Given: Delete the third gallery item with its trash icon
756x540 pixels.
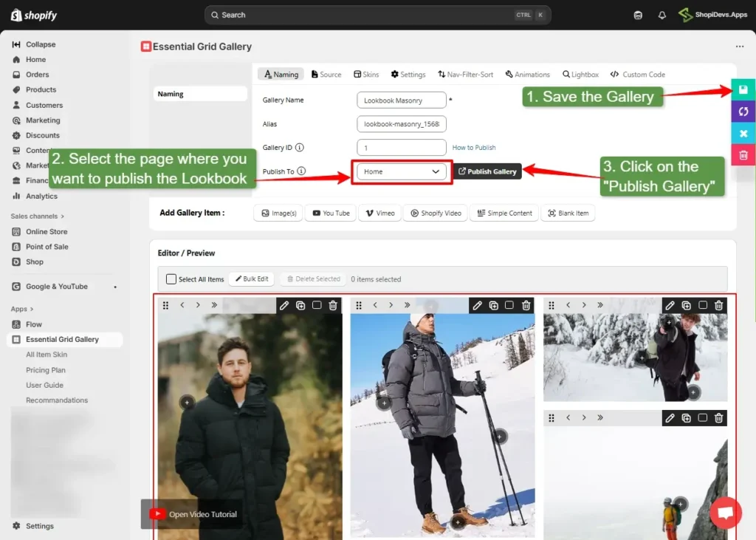Looking at the screenshot, I should 718,305.
